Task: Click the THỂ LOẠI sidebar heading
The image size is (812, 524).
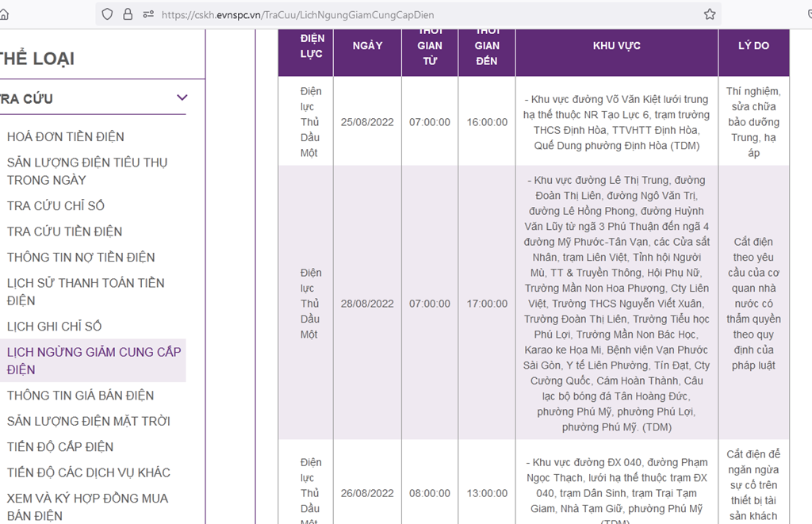Action: (x=37, y=59)
